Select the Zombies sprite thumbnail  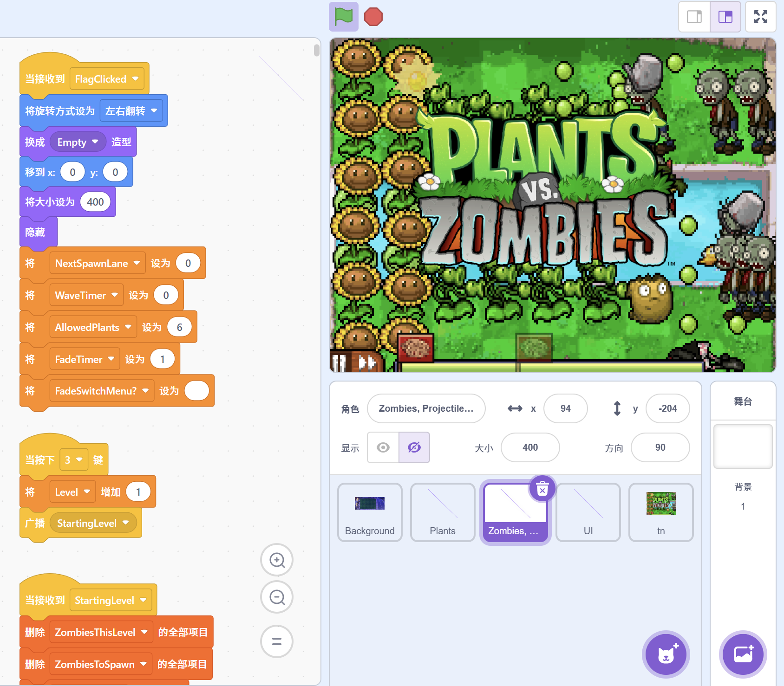[x=515, y=512]
